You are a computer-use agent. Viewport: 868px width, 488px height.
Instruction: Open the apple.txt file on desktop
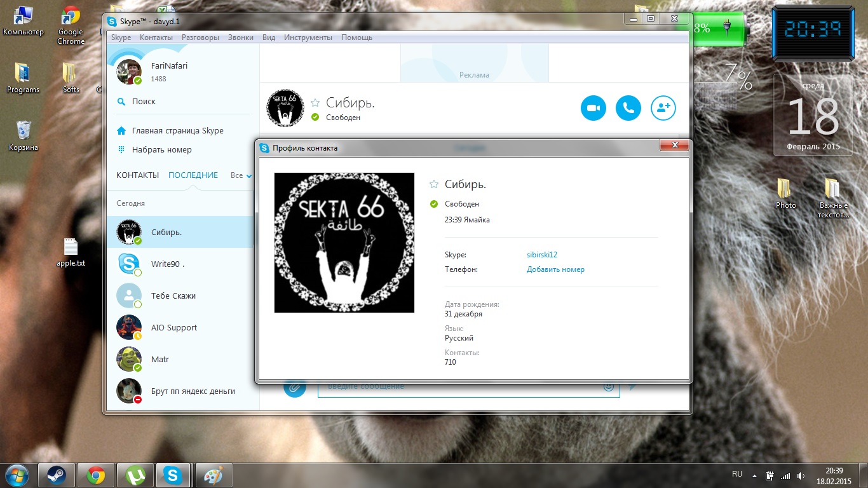71,252
